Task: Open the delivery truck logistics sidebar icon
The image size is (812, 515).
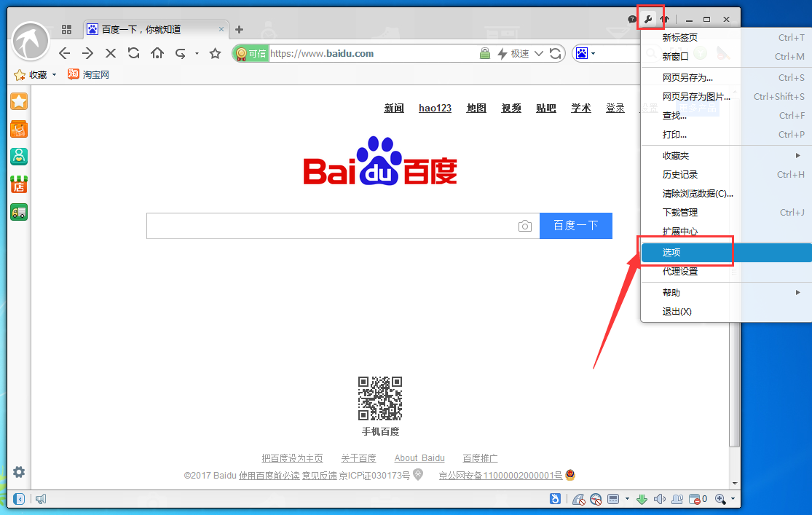Action: (x=18, y=211)
